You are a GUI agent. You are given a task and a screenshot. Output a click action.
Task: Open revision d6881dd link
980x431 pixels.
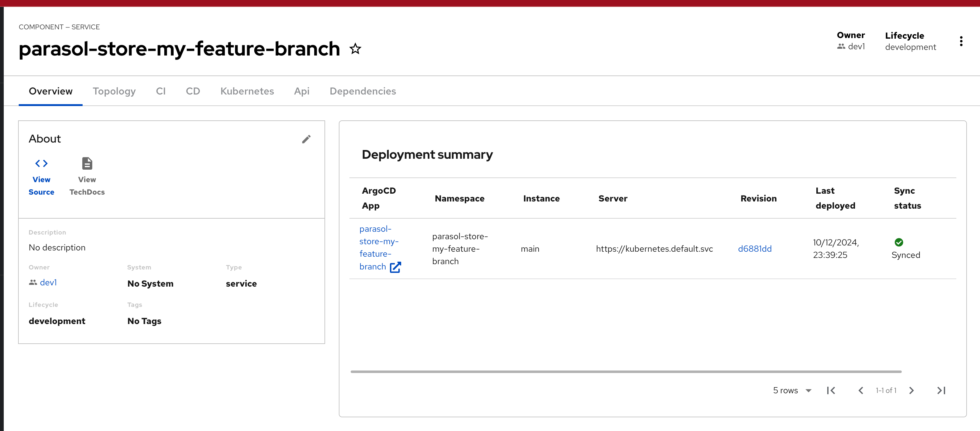(x=755, y=249)
